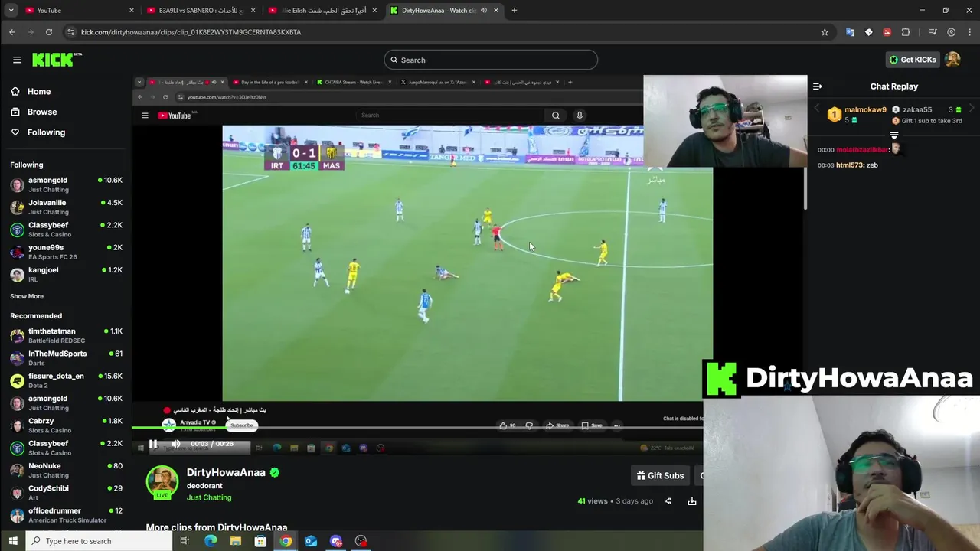
Task: Open Chrome three-dot menu
Action: coord(969,32)
